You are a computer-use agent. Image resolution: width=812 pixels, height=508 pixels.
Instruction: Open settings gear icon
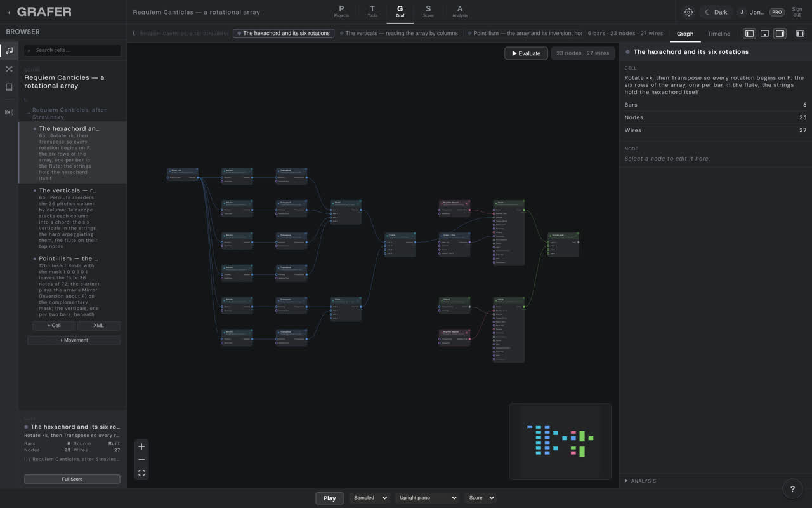(x=688, y=12)
